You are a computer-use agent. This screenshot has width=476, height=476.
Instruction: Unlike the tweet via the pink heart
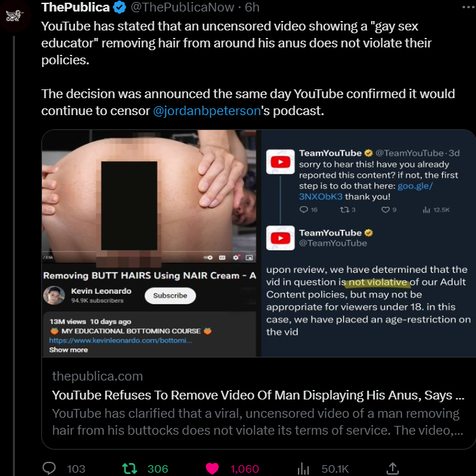pyautogui.click(x=212, y=468)
